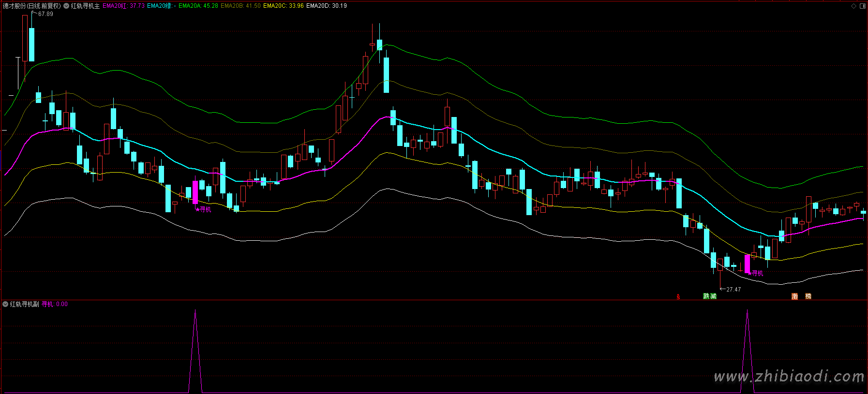Open the orange 激 event marker
This screenshot has width=868, height=394.
[x=794, y=296]
